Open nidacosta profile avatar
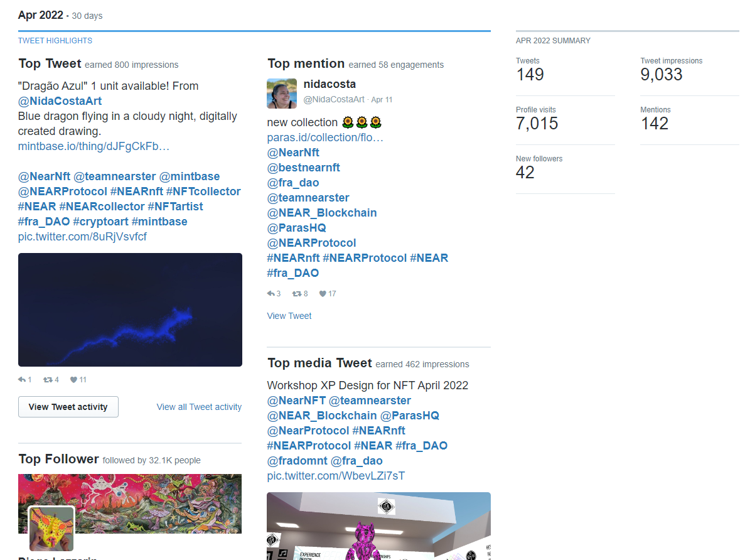Viewport: 745px width, 560px height. coord(282,94)
